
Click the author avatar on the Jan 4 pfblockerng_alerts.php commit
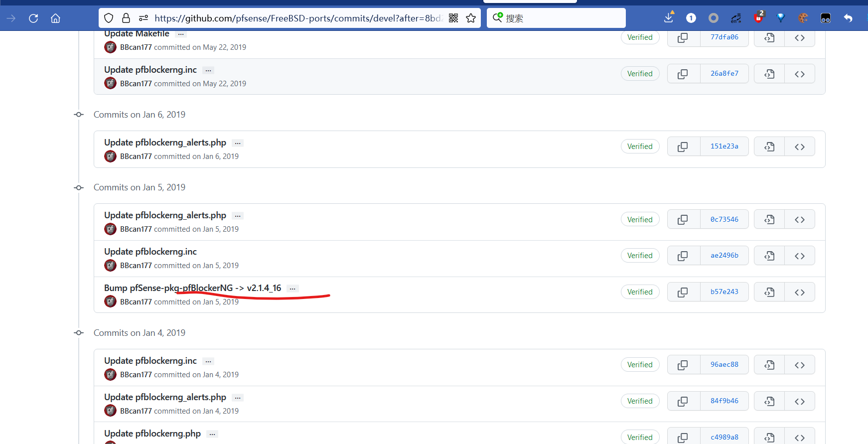point(110,411)
